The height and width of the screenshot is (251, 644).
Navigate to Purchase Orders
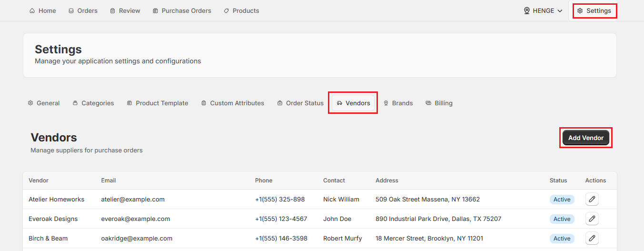(182, 10)
